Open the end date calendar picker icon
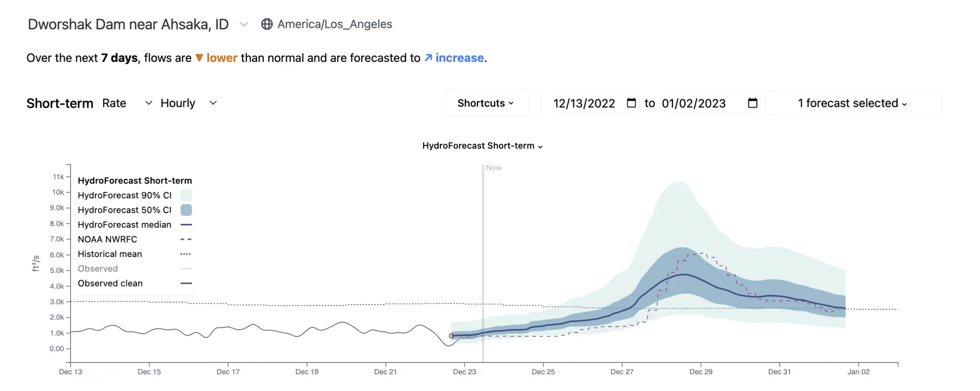980x391 pixels. (x=753, y=103)
